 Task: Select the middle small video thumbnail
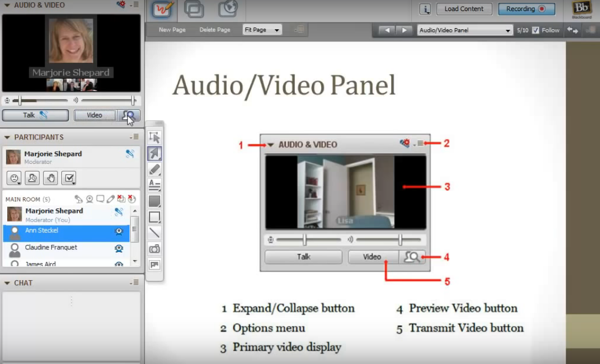72,84
